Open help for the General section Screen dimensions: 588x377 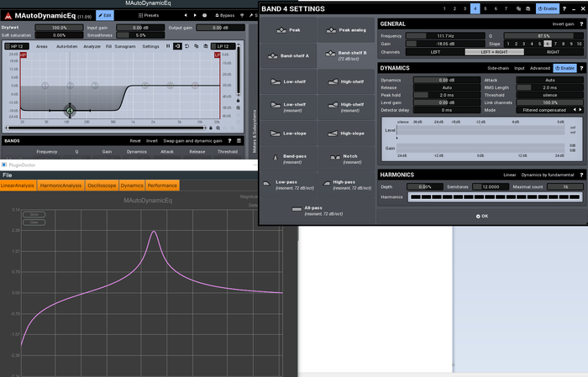581,24
